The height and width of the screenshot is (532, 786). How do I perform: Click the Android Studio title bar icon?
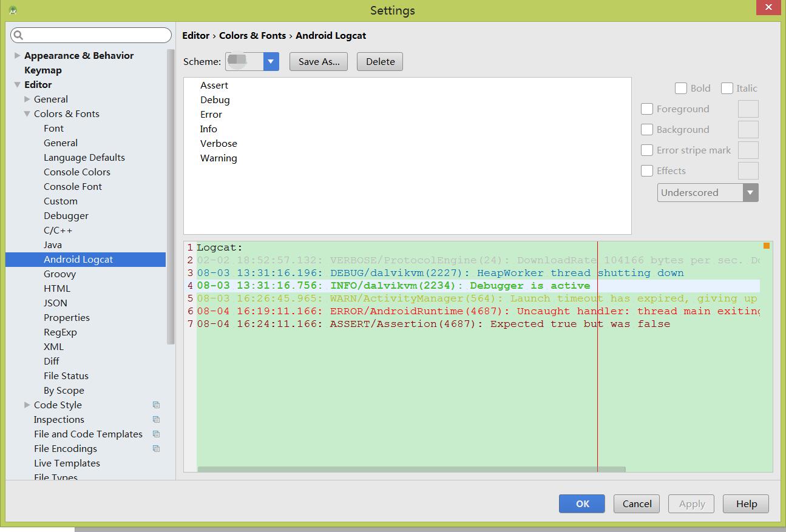(13, 10)
